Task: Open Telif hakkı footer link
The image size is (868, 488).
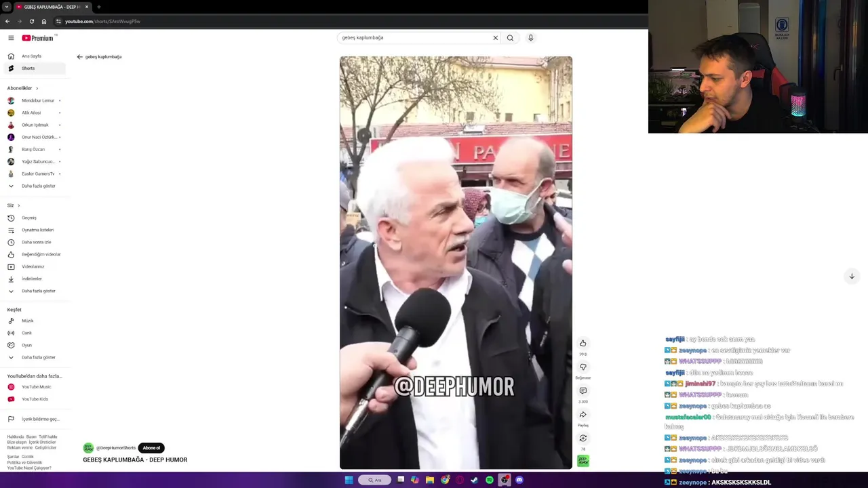Action: [48, 437]
